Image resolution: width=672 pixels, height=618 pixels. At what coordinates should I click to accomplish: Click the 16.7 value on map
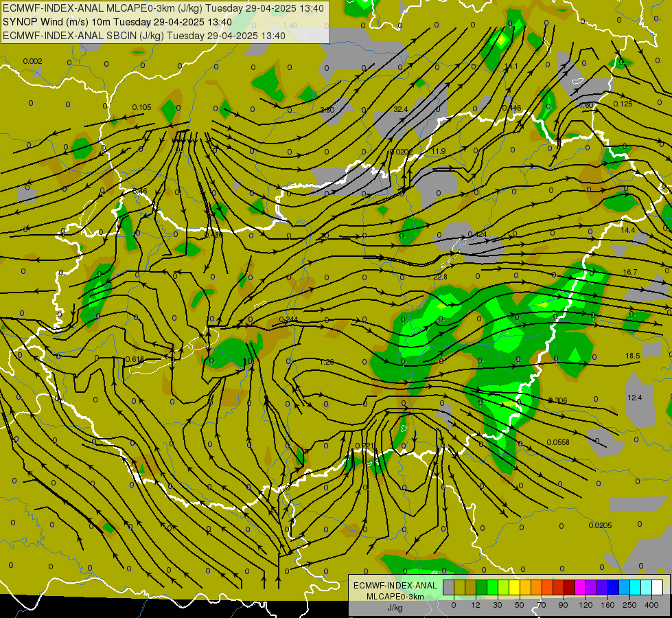(630, 272)
